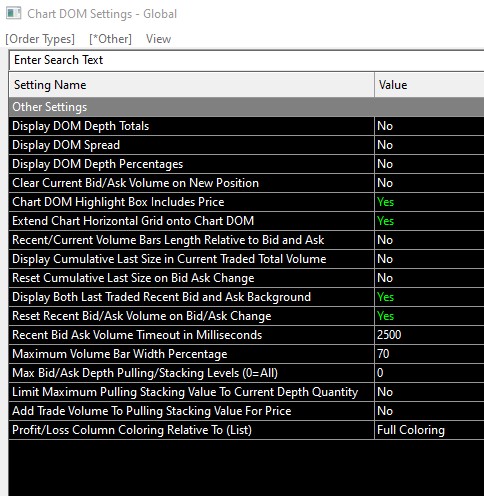Open Profit/Loss Column Coloring Full Coloring list
This screenshot has width=484, height=496.
pos(429,430)
